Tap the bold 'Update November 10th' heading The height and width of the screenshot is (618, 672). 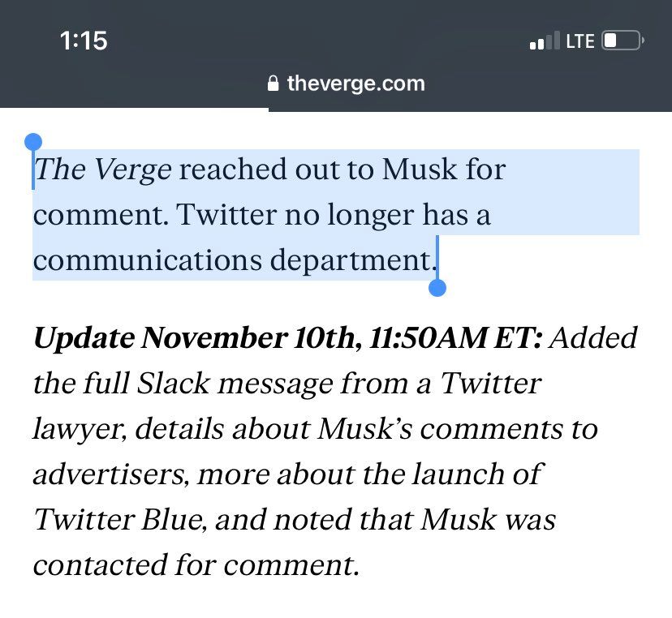(195, 338)
